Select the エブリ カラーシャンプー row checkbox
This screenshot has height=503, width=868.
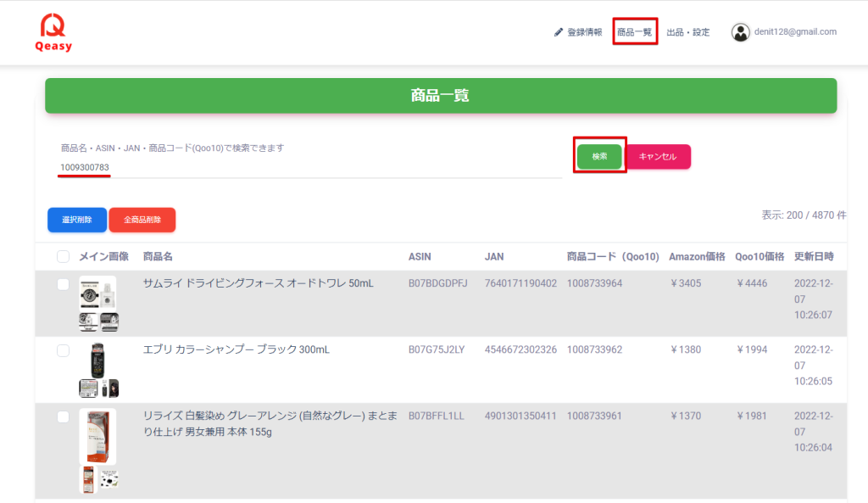(64, 350)
